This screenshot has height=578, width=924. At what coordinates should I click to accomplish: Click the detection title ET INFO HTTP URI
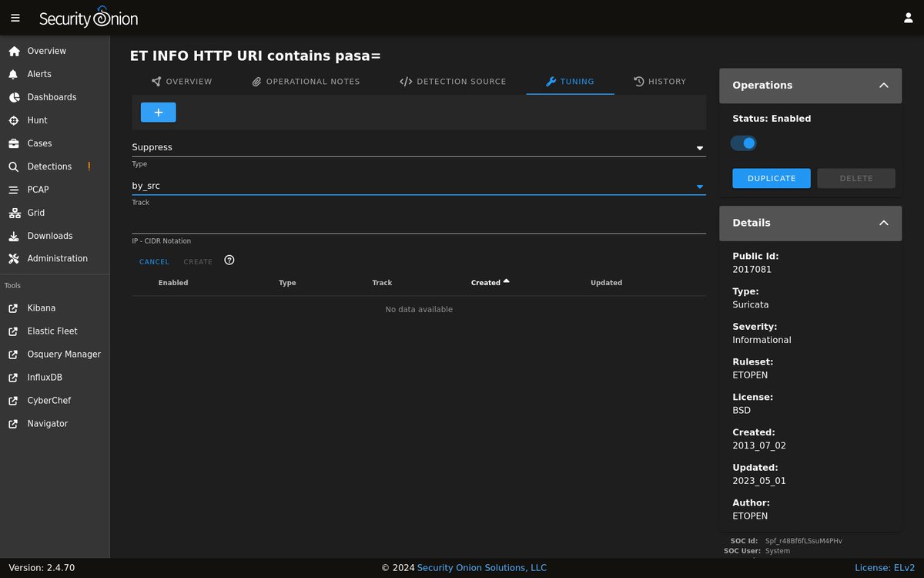click(x=256, y=56)
